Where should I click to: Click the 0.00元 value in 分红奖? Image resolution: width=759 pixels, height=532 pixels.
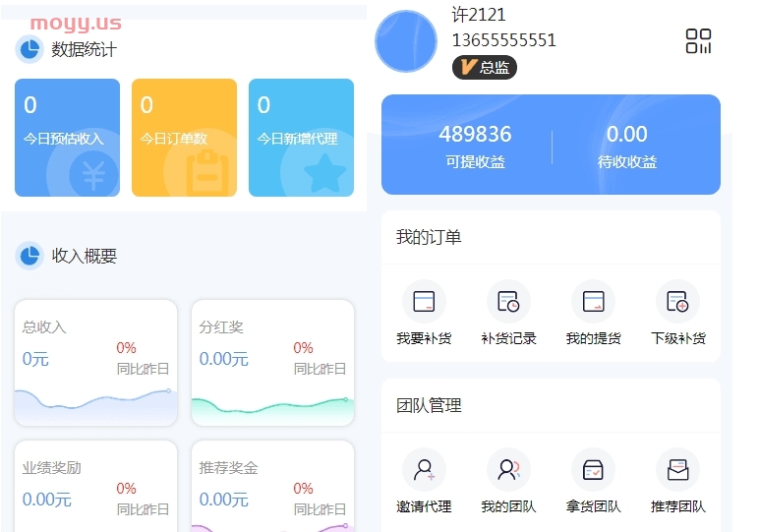(223, 359)
